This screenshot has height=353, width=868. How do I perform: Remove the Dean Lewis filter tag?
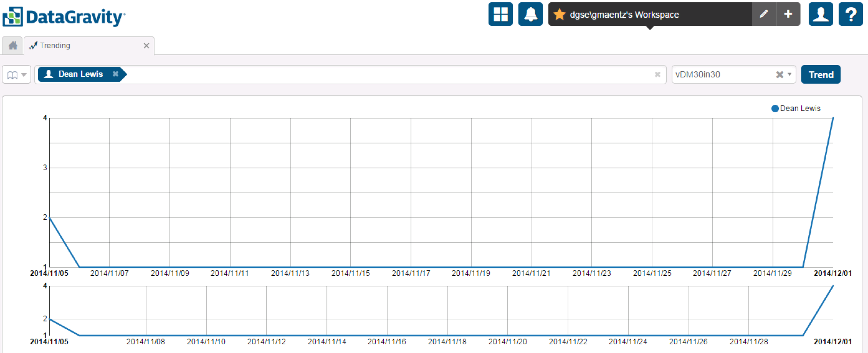click(115, 74)
